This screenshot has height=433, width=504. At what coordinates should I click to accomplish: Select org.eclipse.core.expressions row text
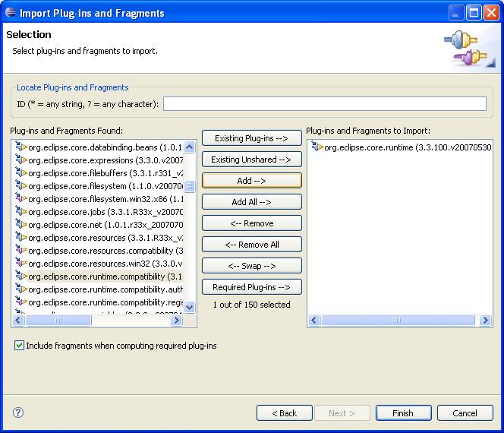coord(106,160)
